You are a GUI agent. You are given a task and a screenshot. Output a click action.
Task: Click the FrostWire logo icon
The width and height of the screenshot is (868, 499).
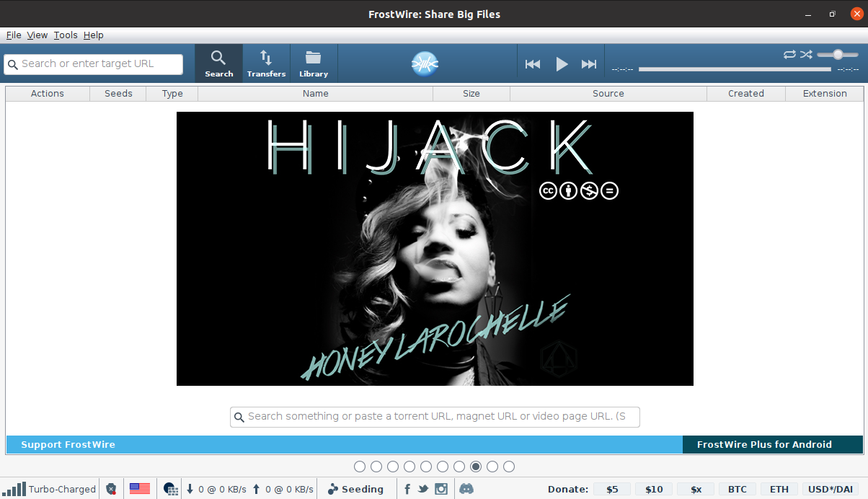coord(425,64)
